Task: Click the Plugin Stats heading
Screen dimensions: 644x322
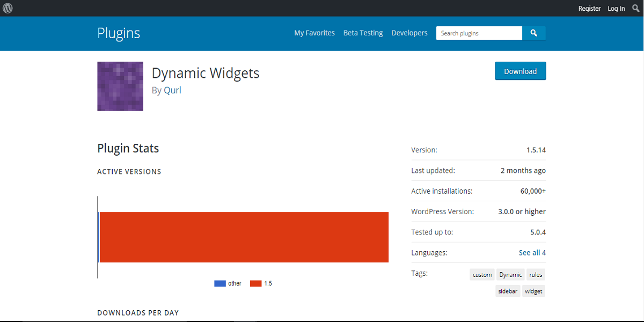Action: [x=128, y=148]
